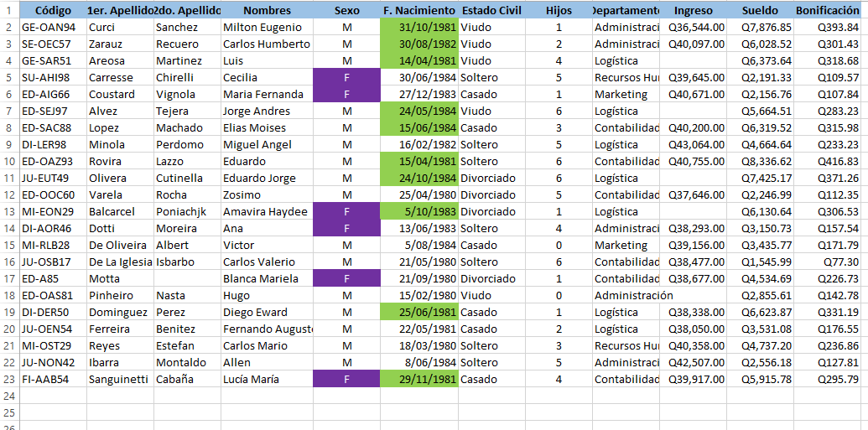The width and height of the screenshot is (868, 430).
Task: Select the green cell dated 29/11/1981
Action: 419,380
